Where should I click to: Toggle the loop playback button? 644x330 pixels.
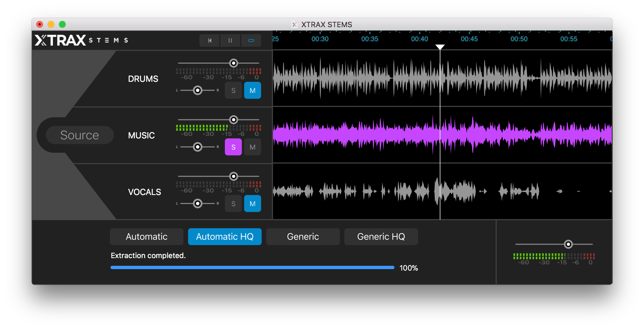click(x=251, y=40)
